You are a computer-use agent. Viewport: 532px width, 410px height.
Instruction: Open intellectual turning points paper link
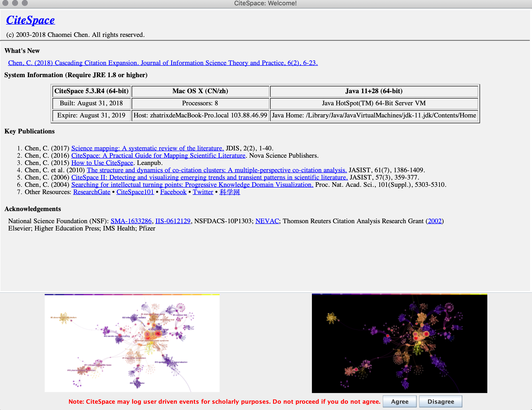[x=192, y=185]
